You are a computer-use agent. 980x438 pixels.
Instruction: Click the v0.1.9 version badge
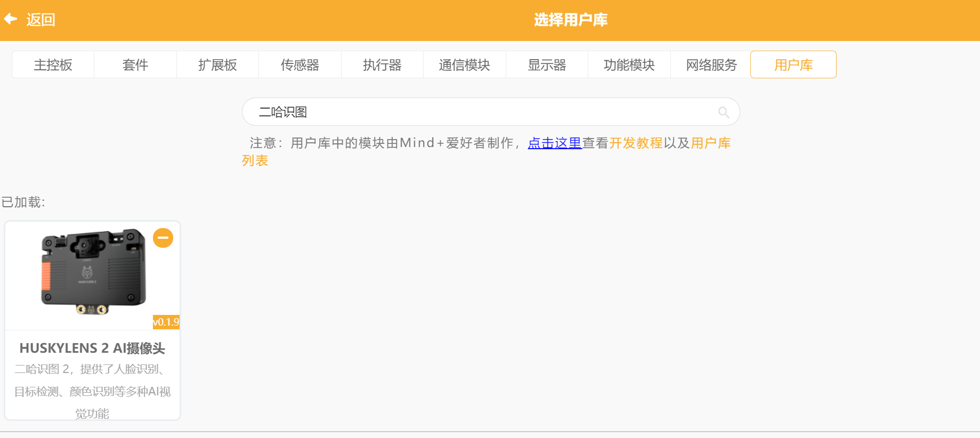[166, 322]
